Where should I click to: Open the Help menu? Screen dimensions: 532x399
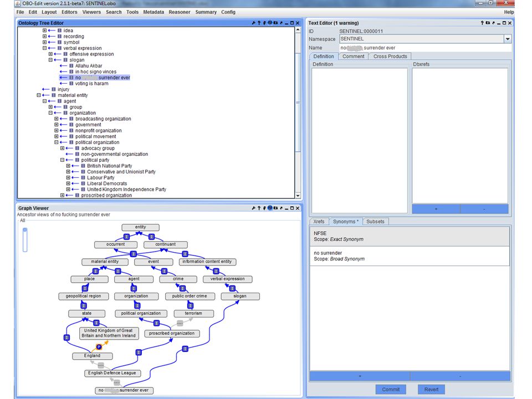(509, 12)
